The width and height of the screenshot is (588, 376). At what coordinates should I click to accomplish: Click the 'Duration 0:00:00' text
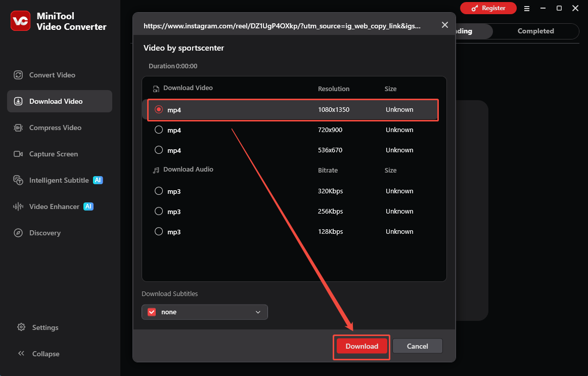[x=173, y=66]
